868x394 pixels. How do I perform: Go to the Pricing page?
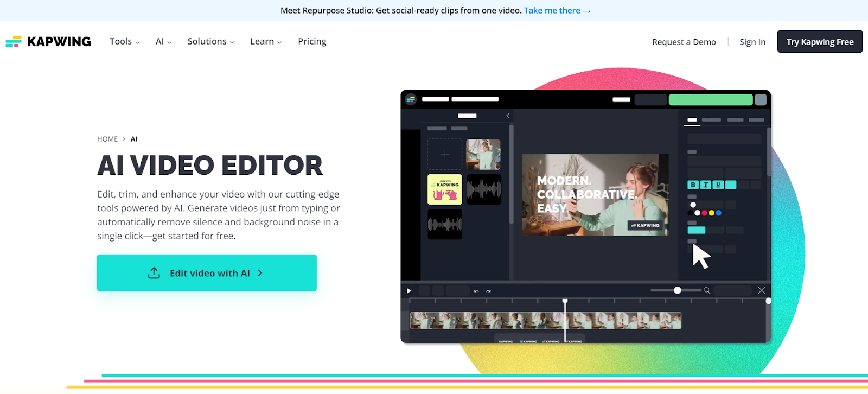pyautogui.click(x=312, y=42)
